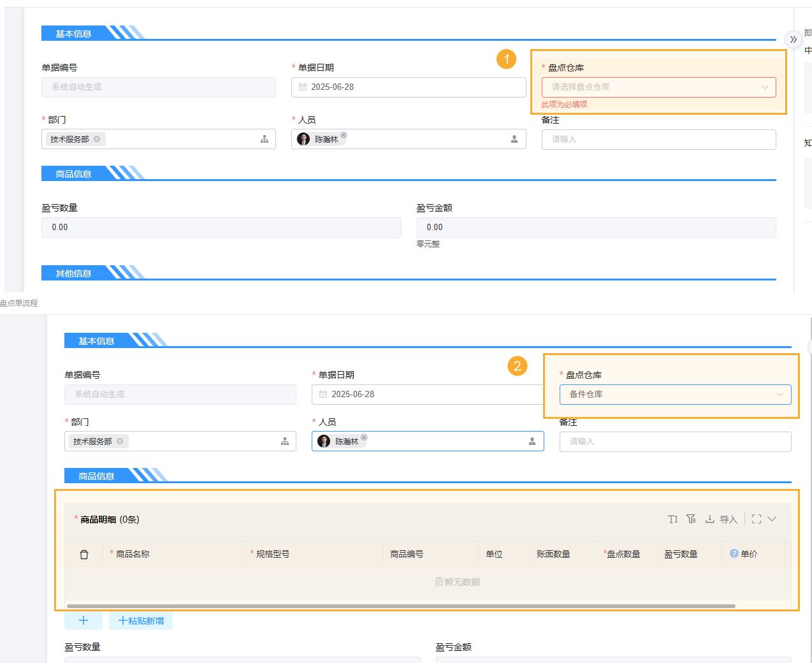812x663 pixels.
Task: Click the 盘点数量 column header
Action: pos(623,555)
